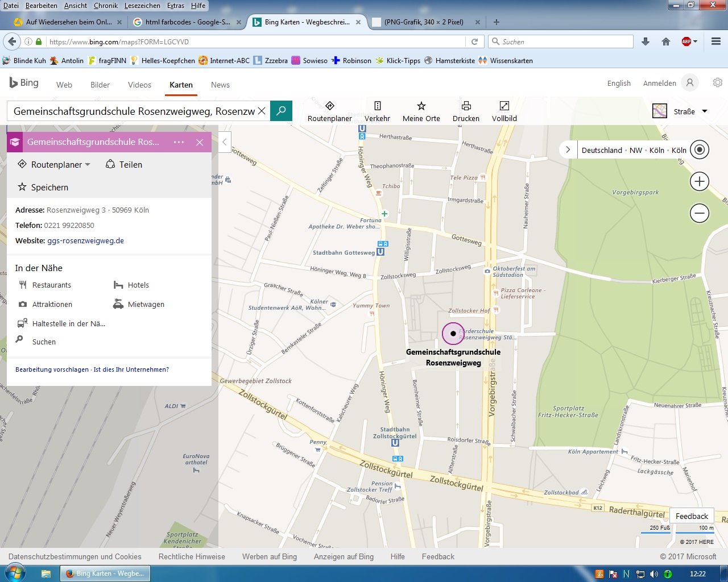
Task: Open the taskbar file explorer icon
Action: click(x=46, y=573)
